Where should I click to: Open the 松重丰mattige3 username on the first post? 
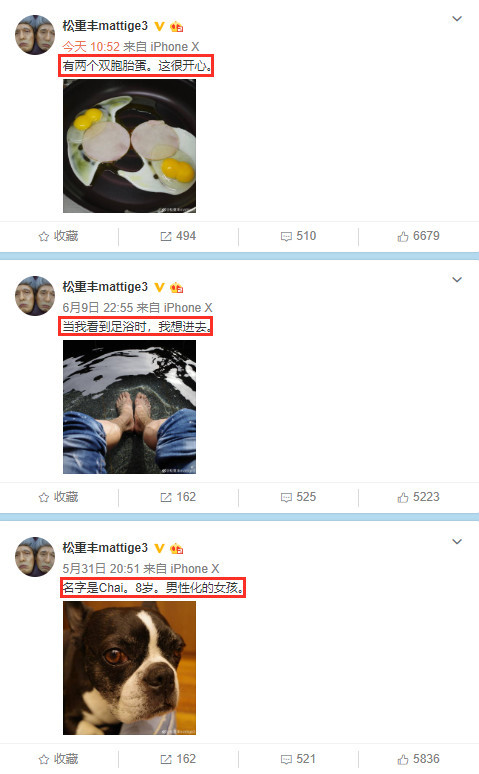pyautogui.click(x=105, y=26)
